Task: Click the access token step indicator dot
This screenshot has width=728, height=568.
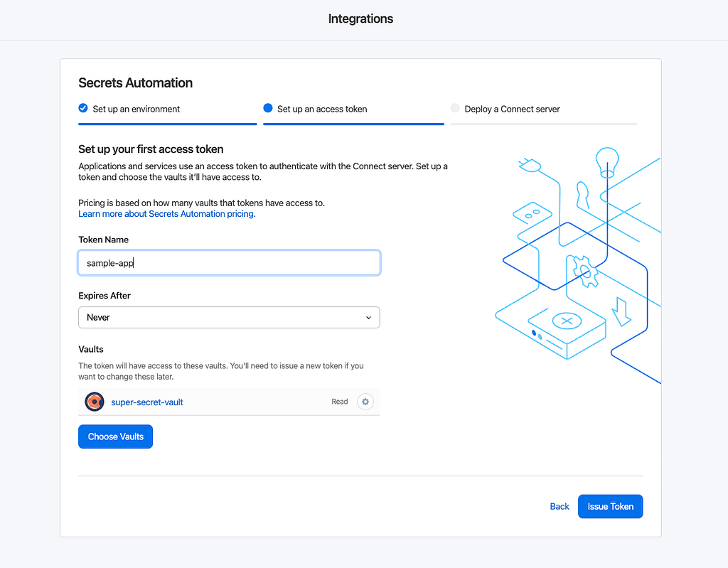Action: [268, 109]
